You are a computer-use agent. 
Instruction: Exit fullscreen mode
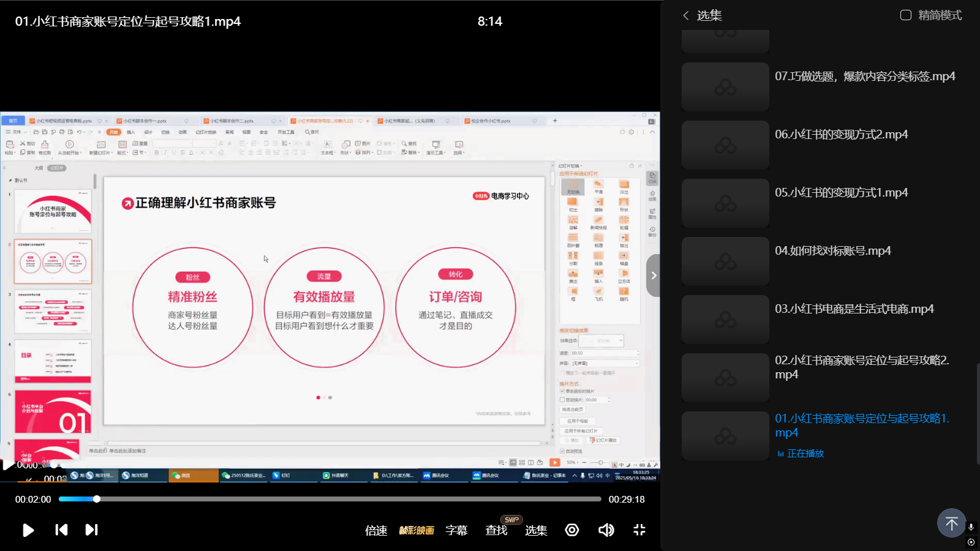[639, 530]
